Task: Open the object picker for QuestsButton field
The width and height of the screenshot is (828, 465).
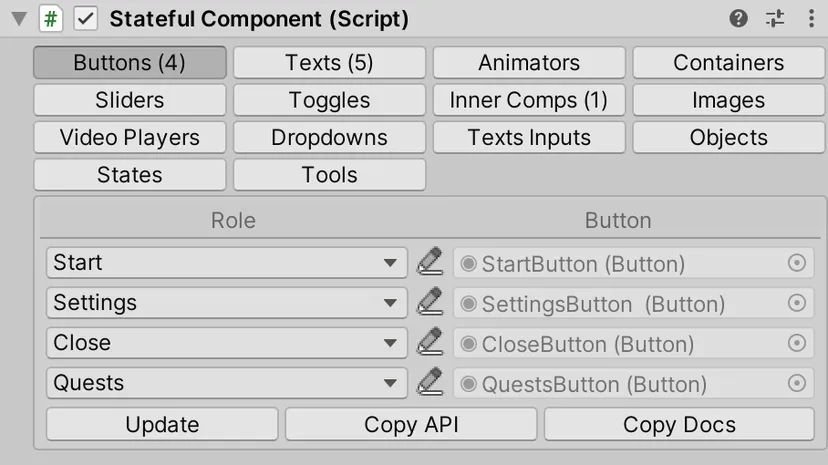Action: pyautogui.click(x=797, y=383)
